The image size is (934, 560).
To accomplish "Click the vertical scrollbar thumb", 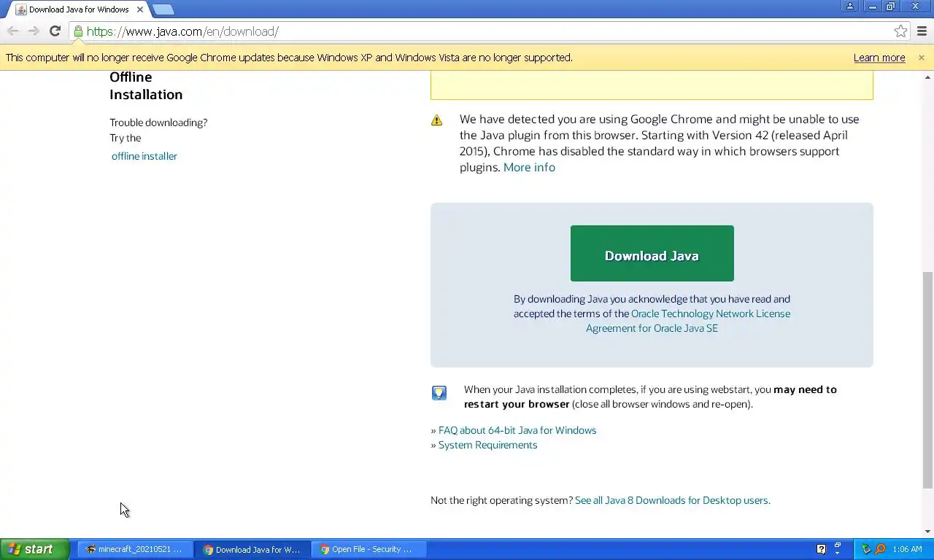I will point(927,380).
